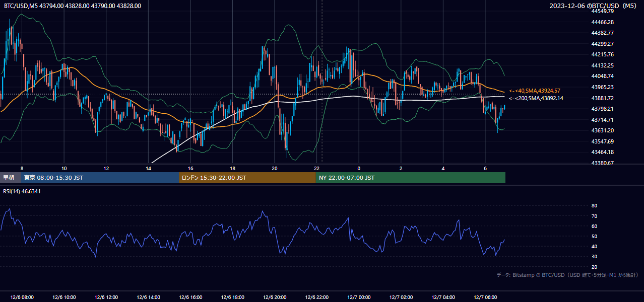Click the 44132.25 price axis value

(603, 65)
